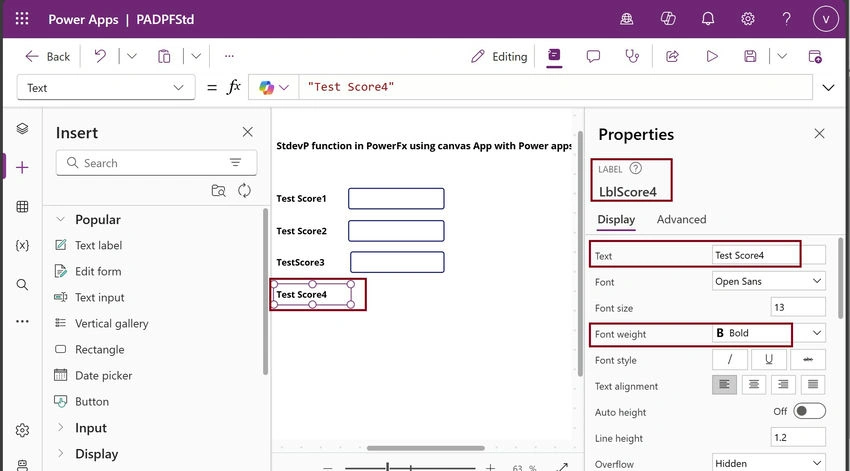The height and width of the screenshot is (471, 850).
Task: Click the Share icon
Action: pyautogui.click(x=672, y=56)
